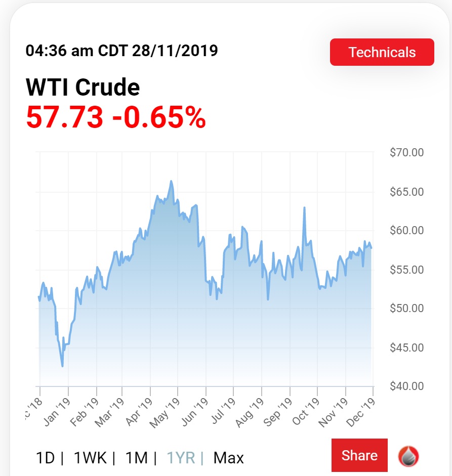Click the sharp September price spike
The image size is (452, 476).
[x=304, y=208]
